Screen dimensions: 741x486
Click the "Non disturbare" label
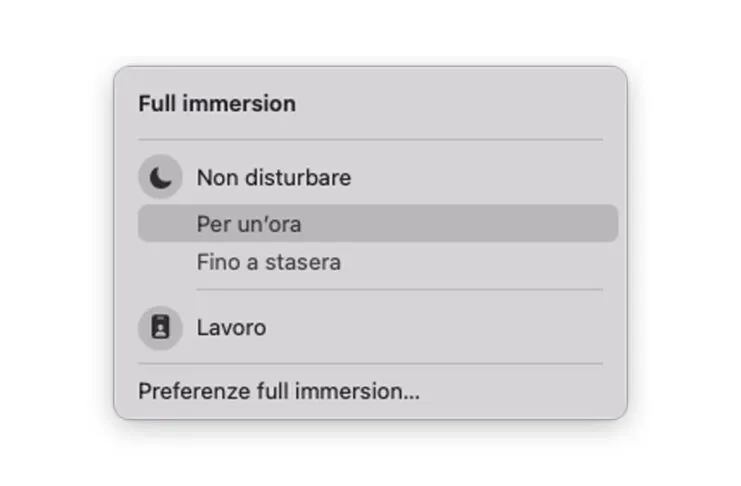click(x=273, y=178)
